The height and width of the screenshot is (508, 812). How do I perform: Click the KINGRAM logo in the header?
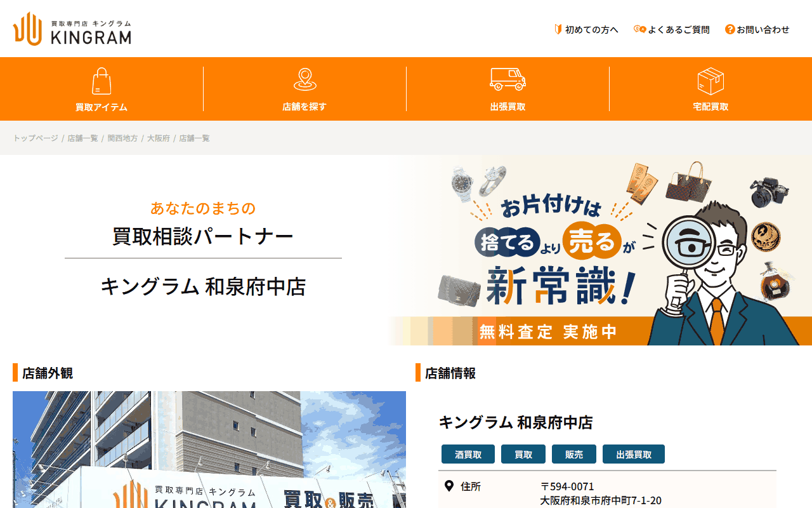[72, 29]
